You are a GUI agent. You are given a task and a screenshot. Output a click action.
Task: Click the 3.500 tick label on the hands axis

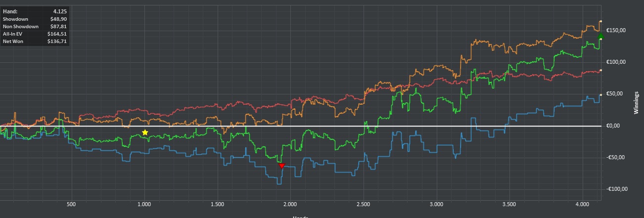point(509,204)
